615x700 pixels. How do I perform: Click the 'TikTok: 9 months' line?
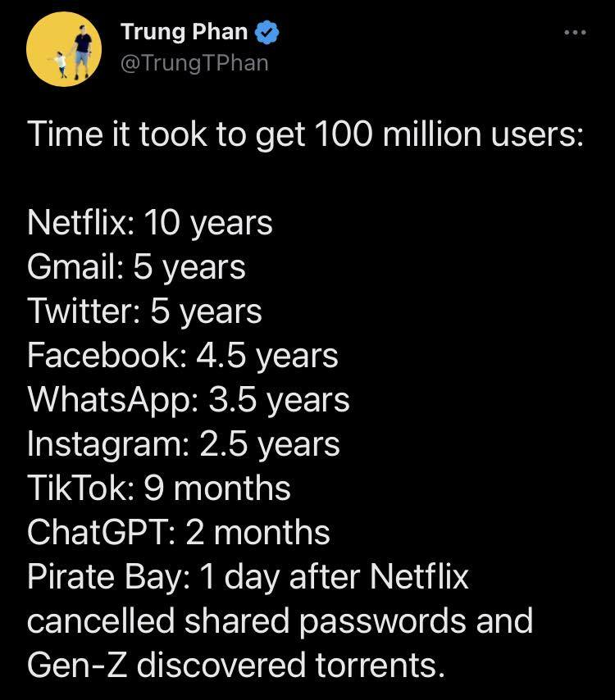158,489
